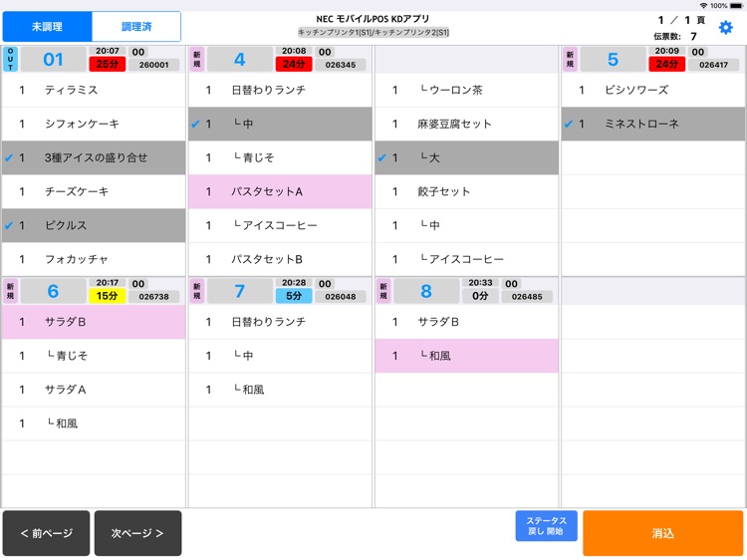The height and width of the screenshot is (560, 747).
Task: Select └アイスコーヒー under パスタセットA
Action: 280,225
